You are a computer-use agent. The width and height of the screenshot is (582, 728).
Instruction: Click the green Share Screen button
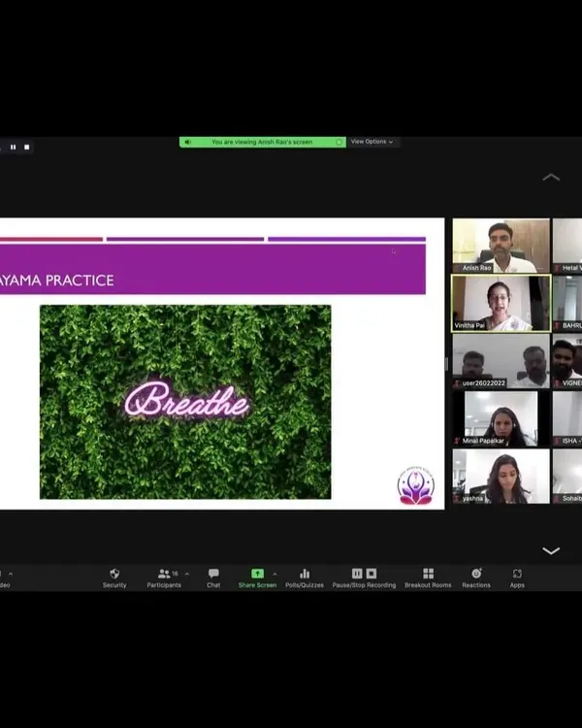257,579
